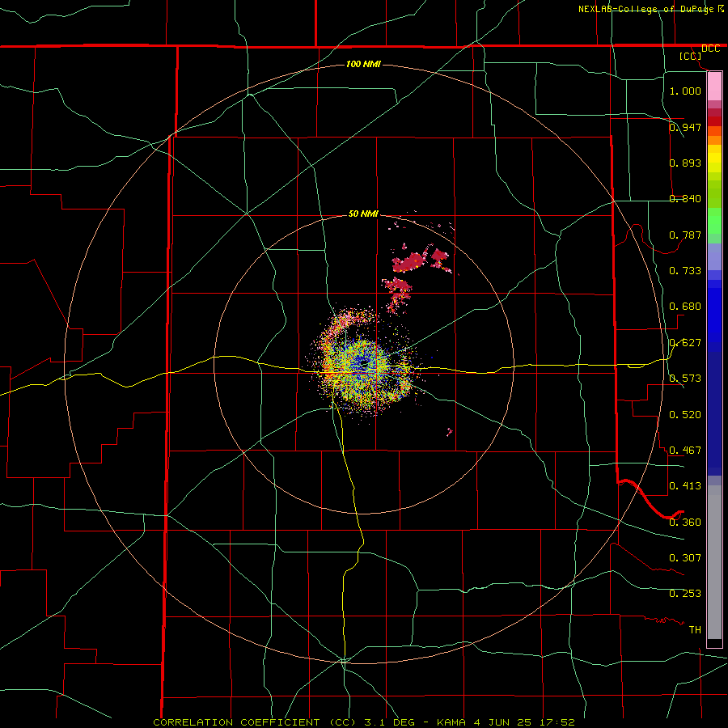Click the bright green band of the color scale
This screenshot has width=728, height=728.
tap(714, 222)
